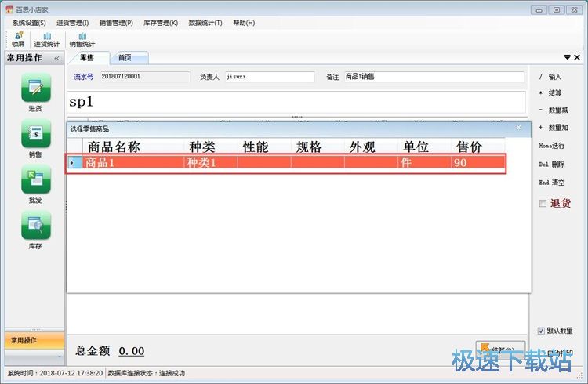
Task: Open the 库存管理(K) menu
Action: (161, 23)
